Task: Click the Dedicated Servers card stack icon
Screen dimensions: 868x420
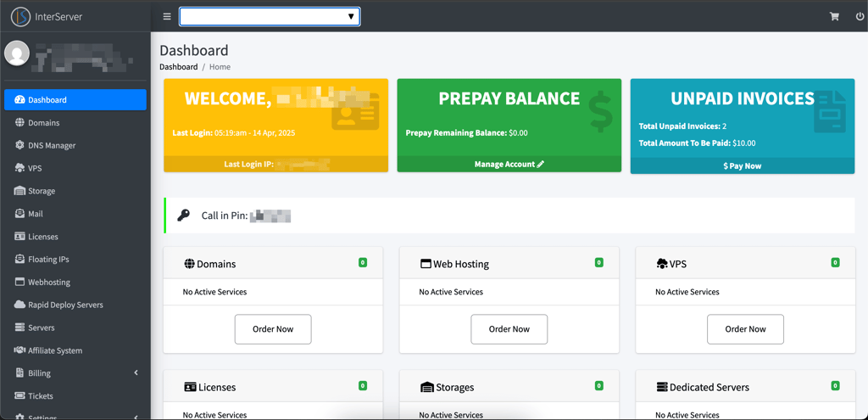Action: tap(662, 387)
